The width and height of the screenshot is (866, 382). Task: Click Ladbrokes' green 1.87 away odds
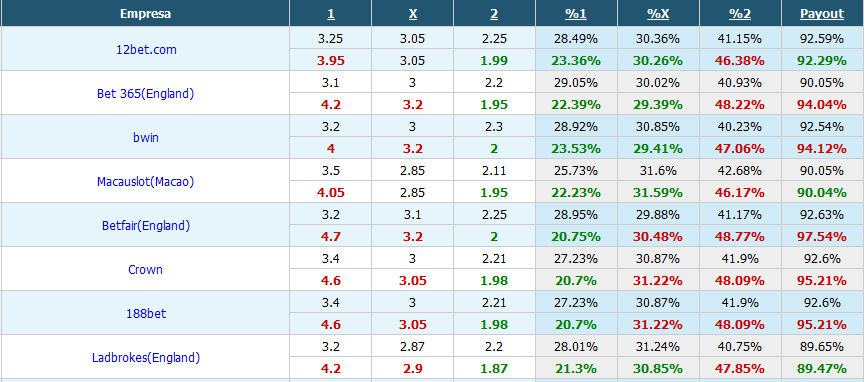pos(494,368)
